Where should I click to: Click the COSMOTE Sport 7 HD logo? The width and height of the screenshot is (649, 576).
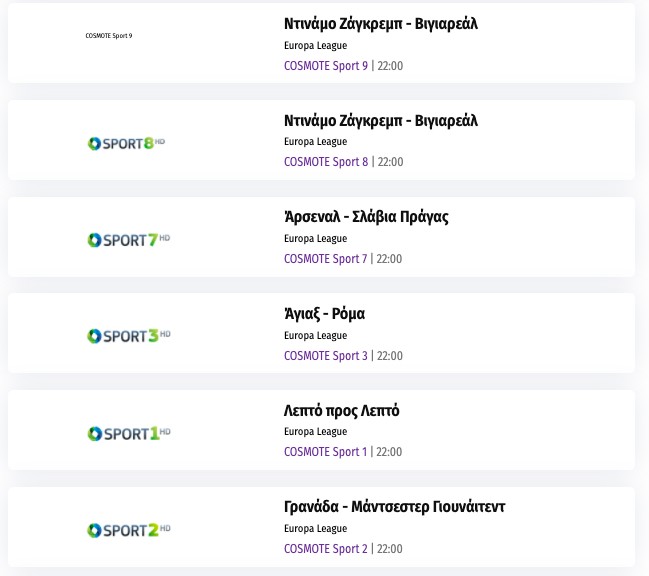[126, 240]
